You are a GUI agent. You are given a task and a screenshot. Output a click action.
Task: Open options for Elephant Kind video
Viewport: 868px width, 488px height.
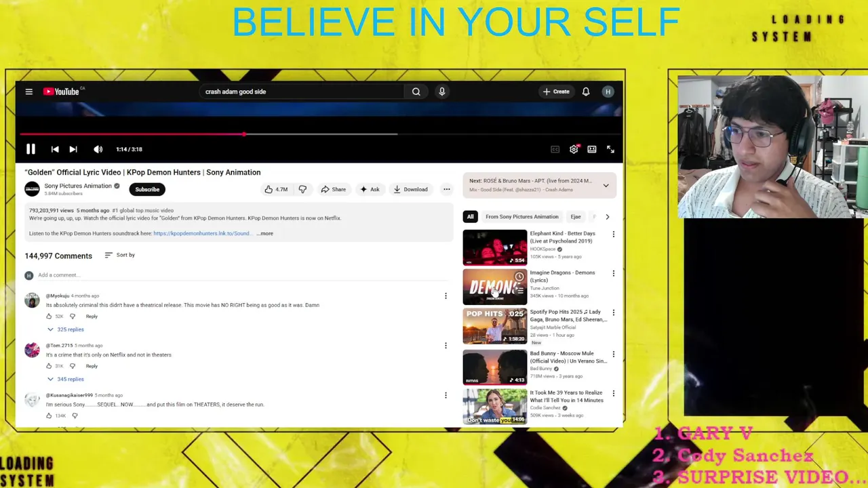pyautogui.click(x=614, y=235)
